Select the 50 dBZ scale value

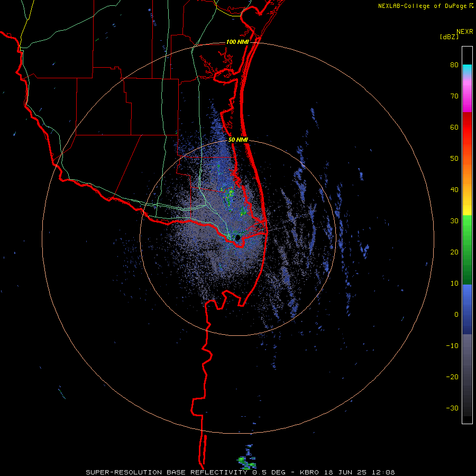(x=454, y=159)
